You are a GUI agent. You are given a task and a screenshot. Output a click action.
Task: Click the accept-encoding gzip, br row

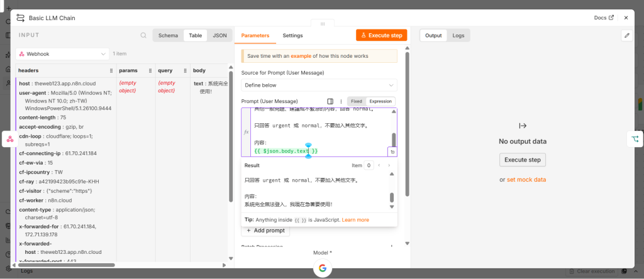[x=51, y=127]
